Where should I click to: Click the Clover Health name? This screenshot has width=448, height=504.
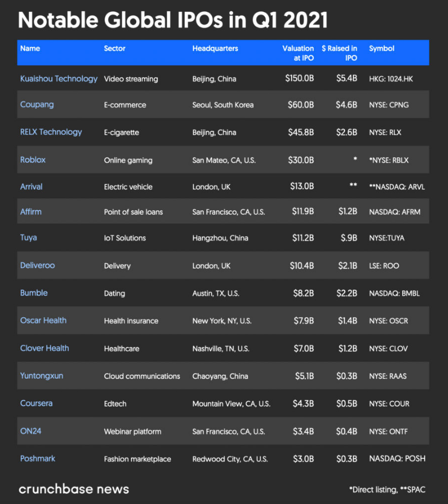click(45, 348)
